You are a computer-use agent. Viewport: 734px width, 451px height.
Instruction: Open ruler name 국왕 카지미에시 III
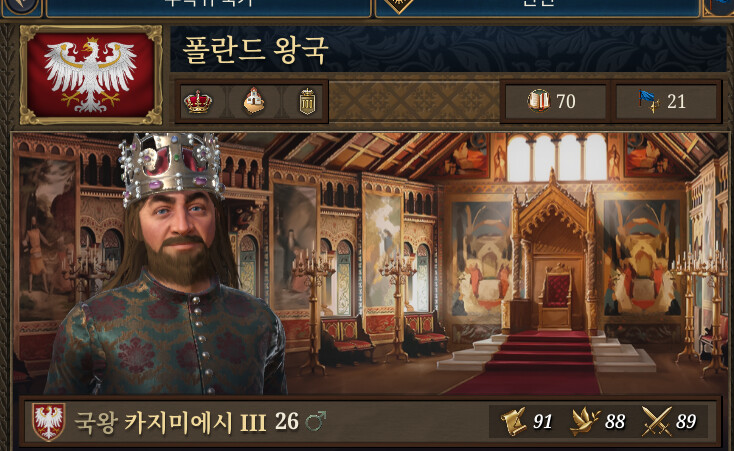coord(172,422)
